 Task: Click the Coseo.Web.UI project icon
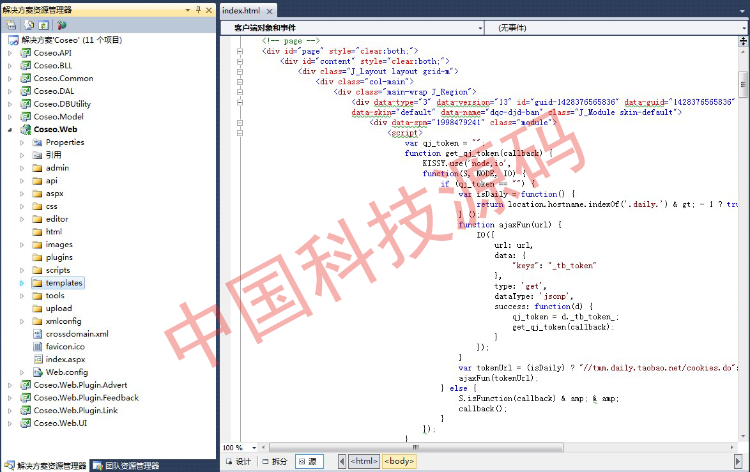(x=26, y=423)
